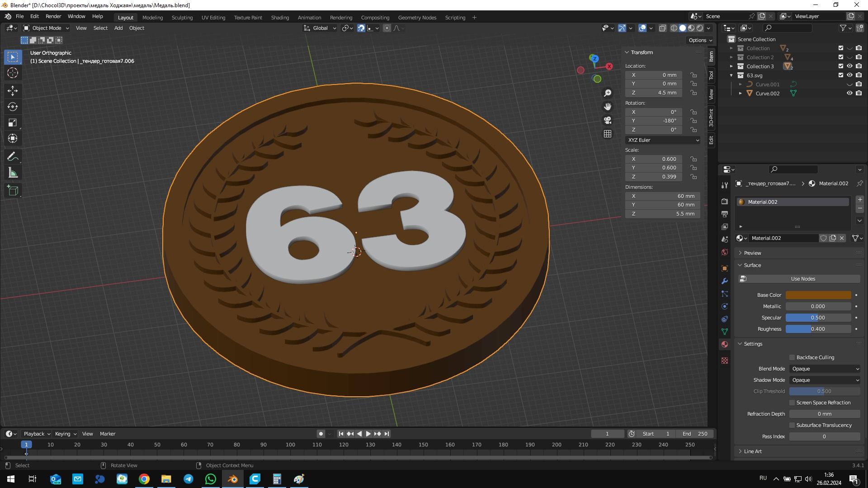
Task: Click the Base Color swatch
Action: click(x=818, y=295)
